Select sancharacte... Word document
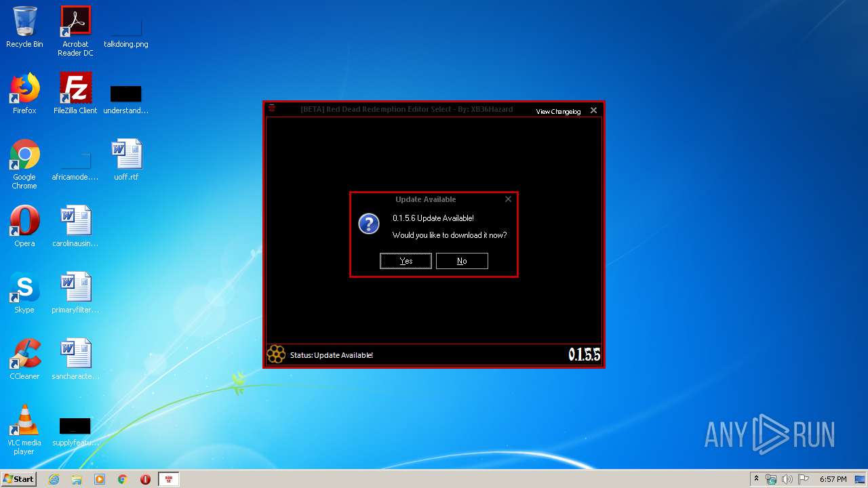The width and height of the screenshot is (868, 488). 75,359
